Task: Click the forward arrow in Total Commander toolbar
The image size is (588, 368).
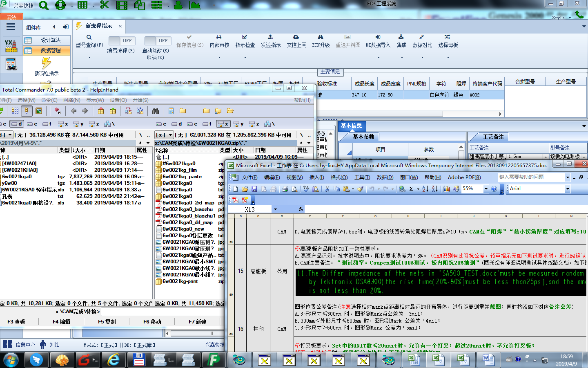Action: (x=85, y=111)
